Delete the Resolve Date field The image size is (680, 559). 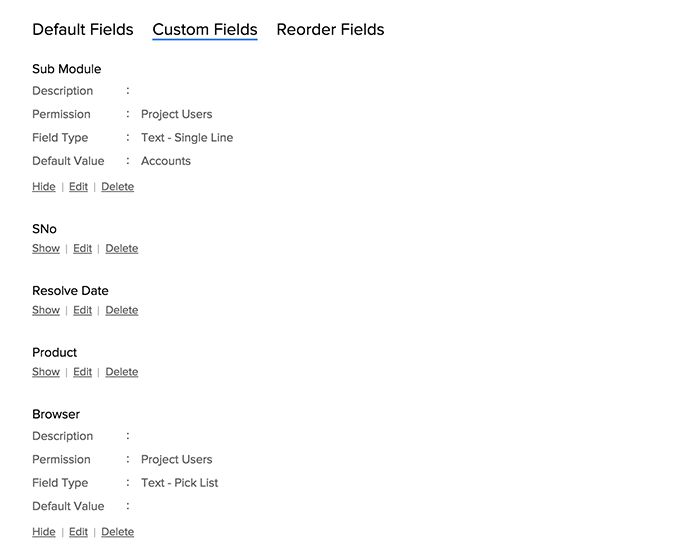coord(121,311)
